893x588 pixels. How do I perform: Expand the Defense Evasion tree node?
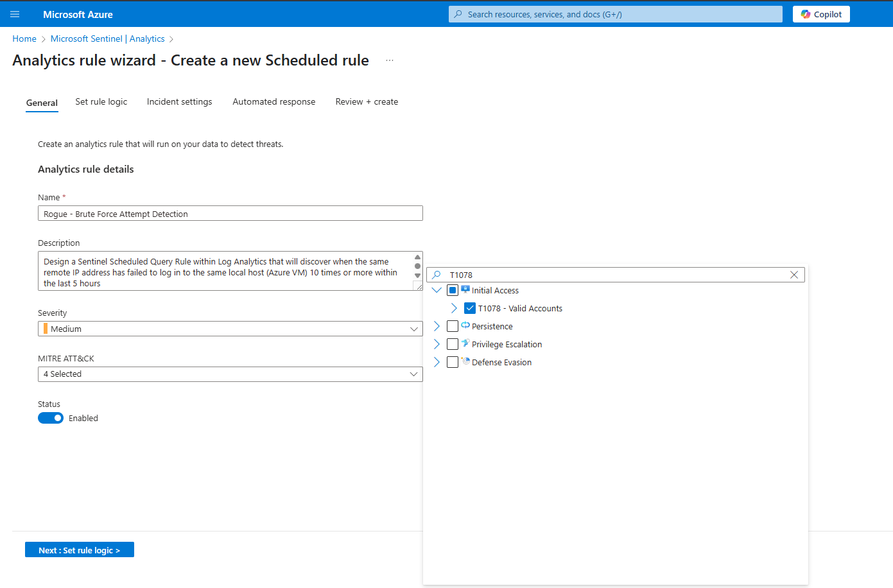(437, 362)
